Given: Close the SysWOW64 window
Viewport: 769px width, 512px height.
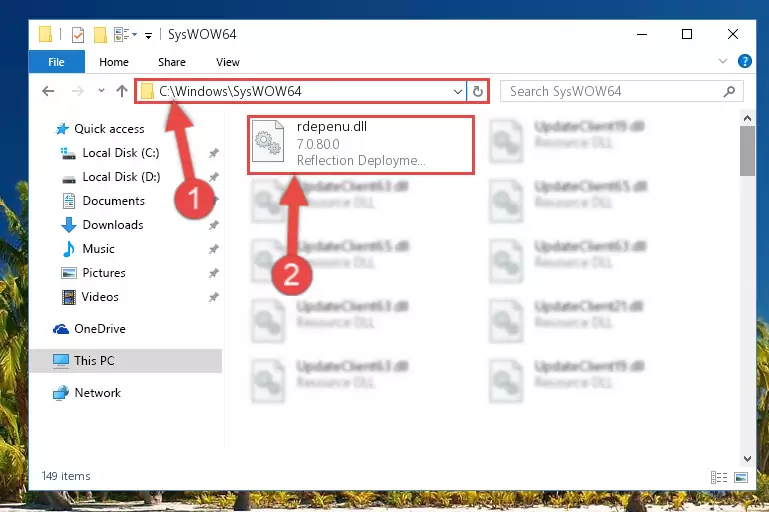Looking at the screenshot, I should (733, 34).
